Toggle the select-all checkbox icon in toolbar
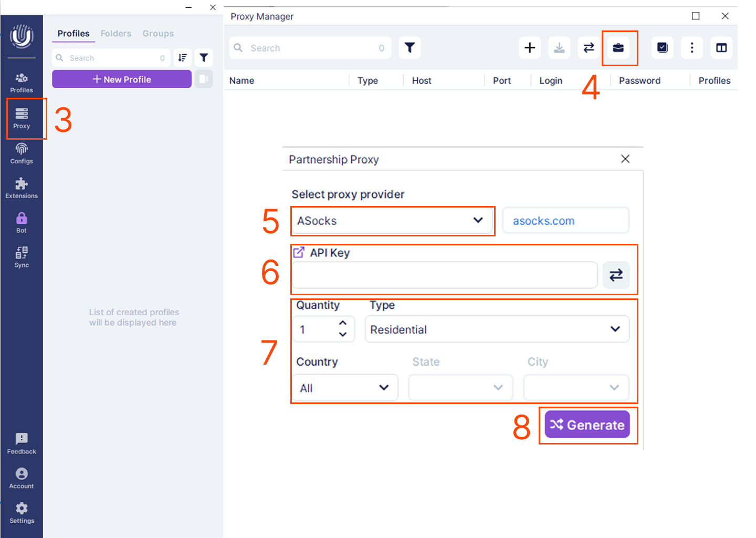Image resolution: width=756 pixels, height=538 pixels. click(663, 48)
